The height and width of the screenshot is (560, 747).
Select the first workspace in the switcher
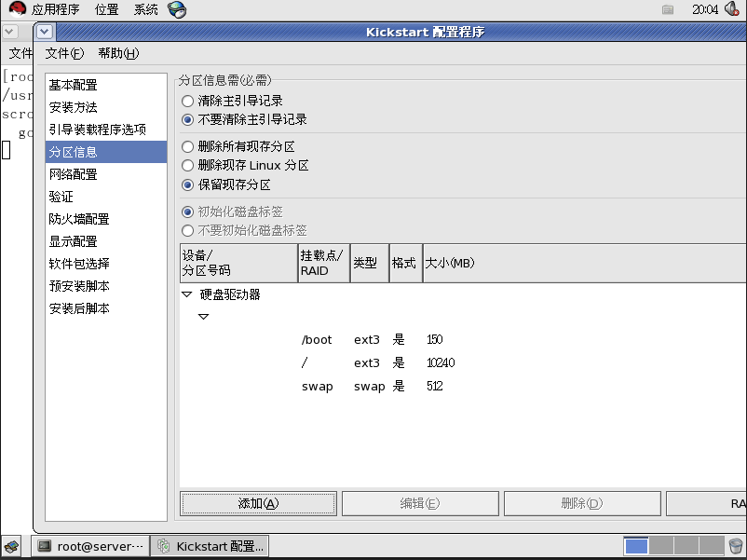[636, 546]
